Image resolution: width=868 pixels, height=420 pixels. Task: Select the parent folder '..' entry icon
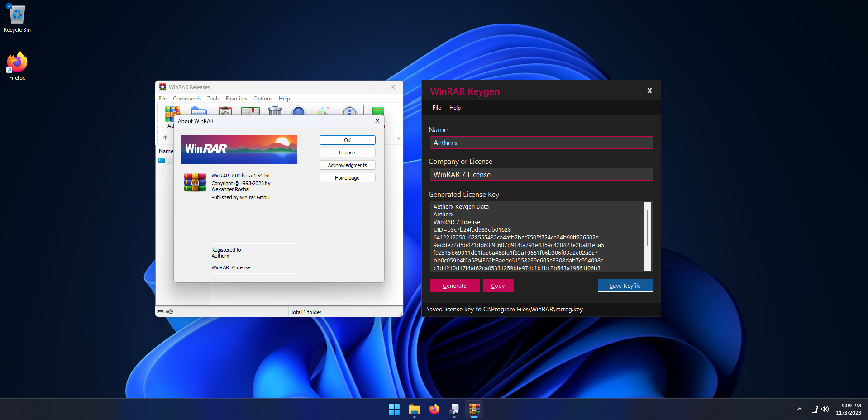tap(161, 161)
